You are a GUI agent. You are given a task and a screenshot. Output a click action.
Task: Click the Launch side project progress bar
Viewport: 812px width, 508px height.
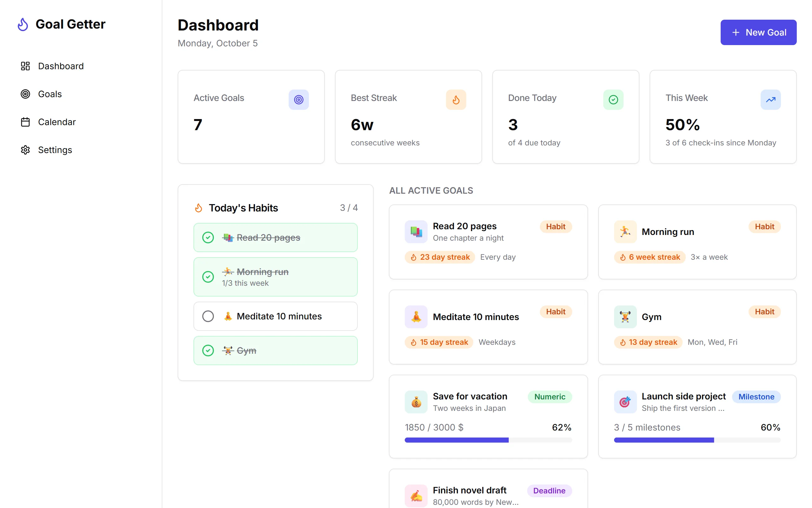point(697,440)
